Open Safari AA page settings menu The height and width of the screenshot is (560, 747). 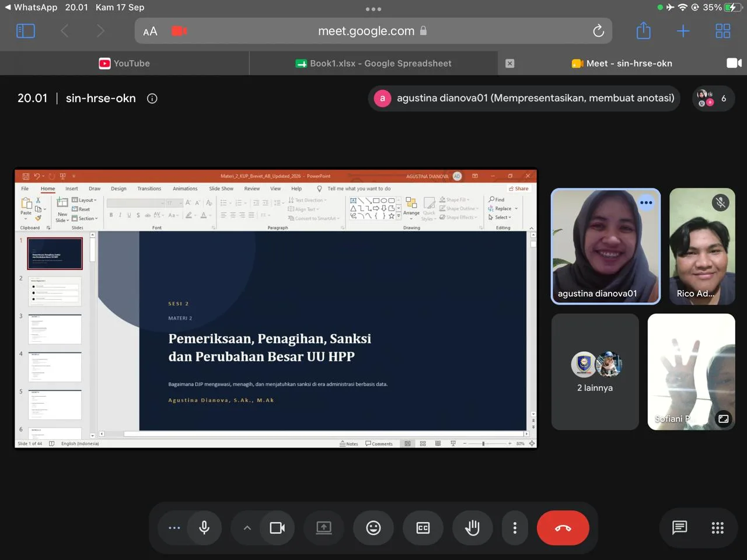coord(150,32)
